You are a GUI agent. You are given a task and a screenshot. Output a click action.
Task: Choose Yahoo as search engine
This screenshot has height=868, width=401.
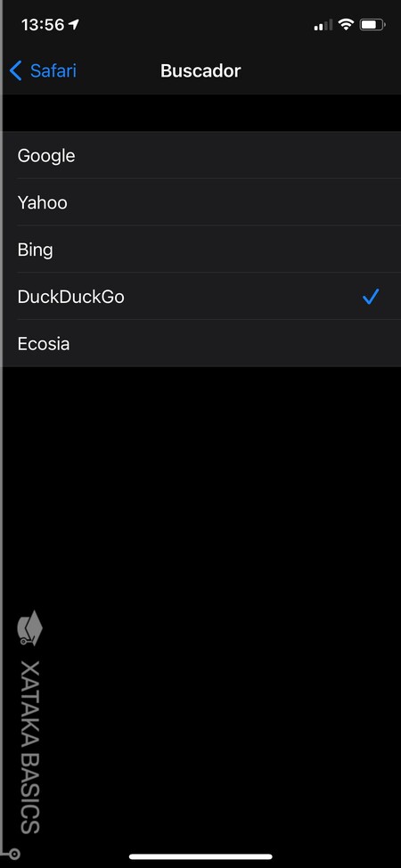[x=201, y=202]
